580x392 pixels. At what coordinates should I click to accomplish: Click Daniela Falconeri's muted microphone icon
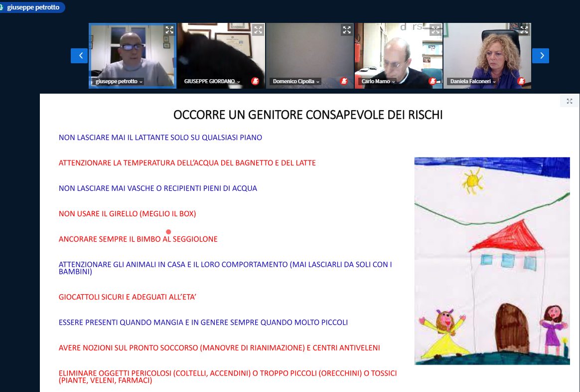pyautogui.click(x=521, y=81)
